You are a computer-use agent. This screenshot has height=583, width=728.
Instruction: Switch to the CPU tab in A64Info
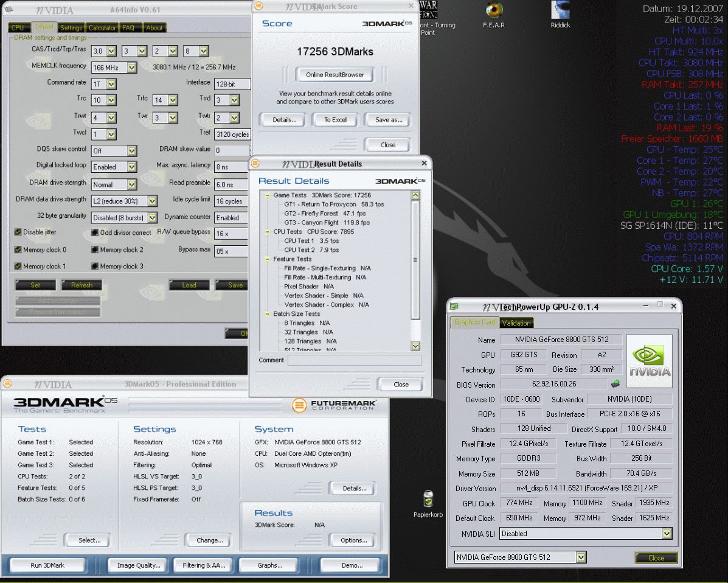(x=18, y=28)
